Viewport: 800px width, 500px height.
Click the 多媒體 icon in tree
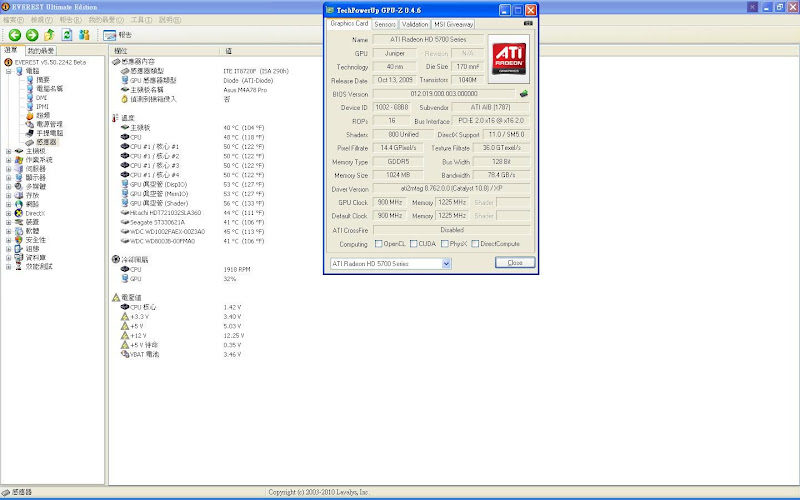click(x=19, y=186)
